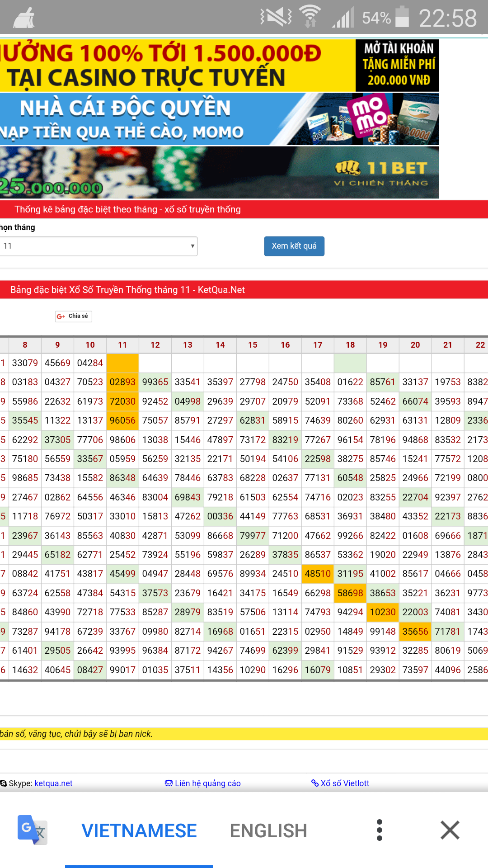Select the highlighted cell 02893
Viewport: 488px width, 868px height.
point(122,382)
